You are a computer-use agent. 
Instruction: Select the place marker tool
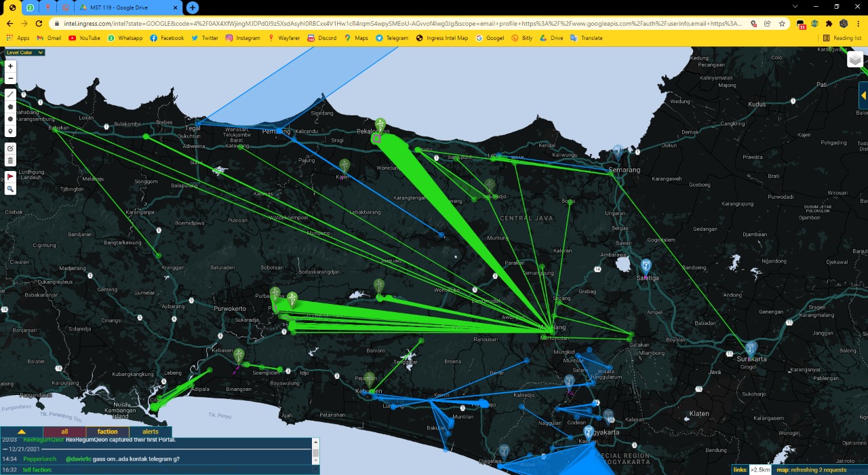click(10, 131)
